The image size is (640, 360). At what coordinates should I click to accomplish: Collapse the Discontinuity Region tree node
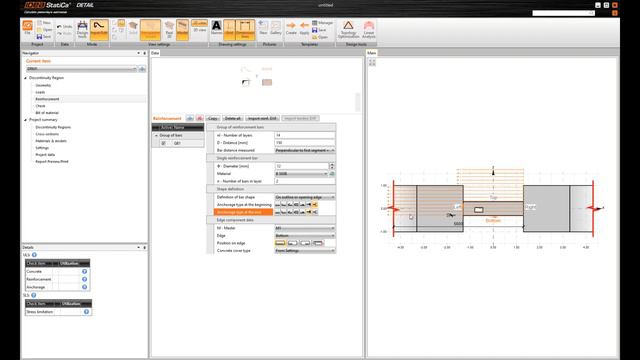(26, 78)
